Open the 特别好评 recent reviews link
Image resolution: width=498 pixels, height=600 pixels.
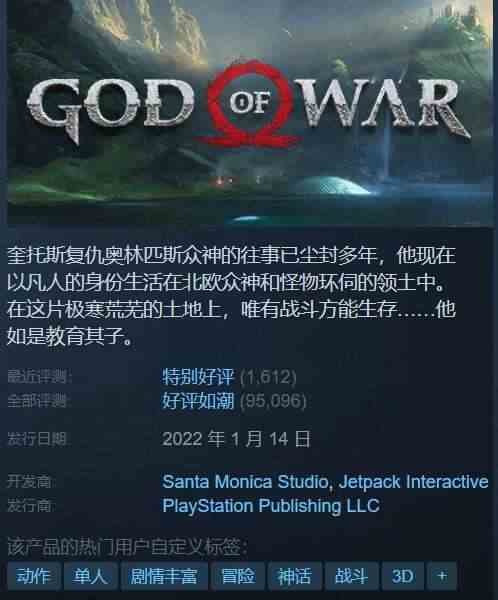[x=198, y=377]
